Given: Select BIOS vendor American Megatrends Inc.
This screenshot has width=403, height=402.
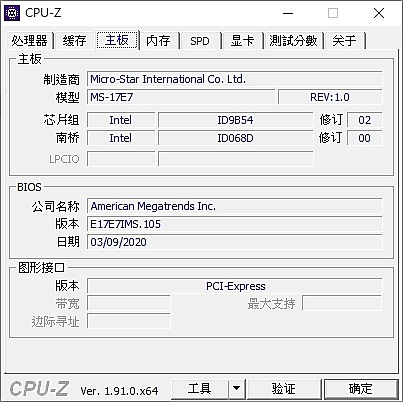Looking at the screenshot, I should pyautogui.click(x=235, y=206).
